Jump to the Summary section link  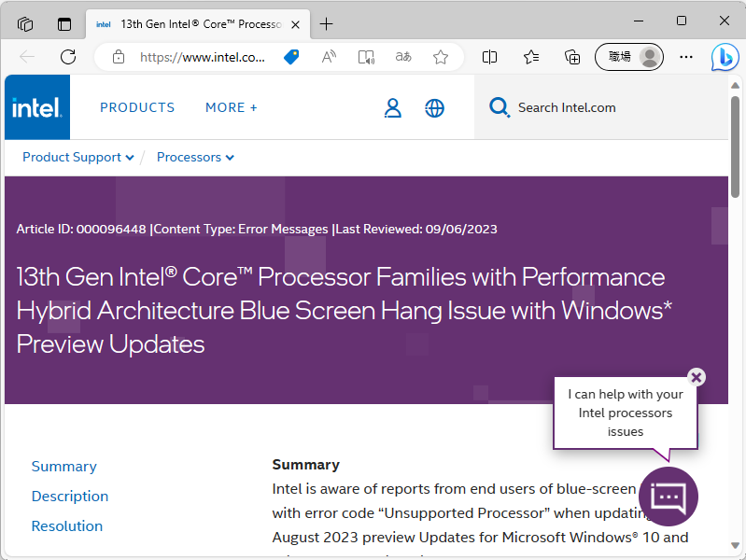pos(64,467)
